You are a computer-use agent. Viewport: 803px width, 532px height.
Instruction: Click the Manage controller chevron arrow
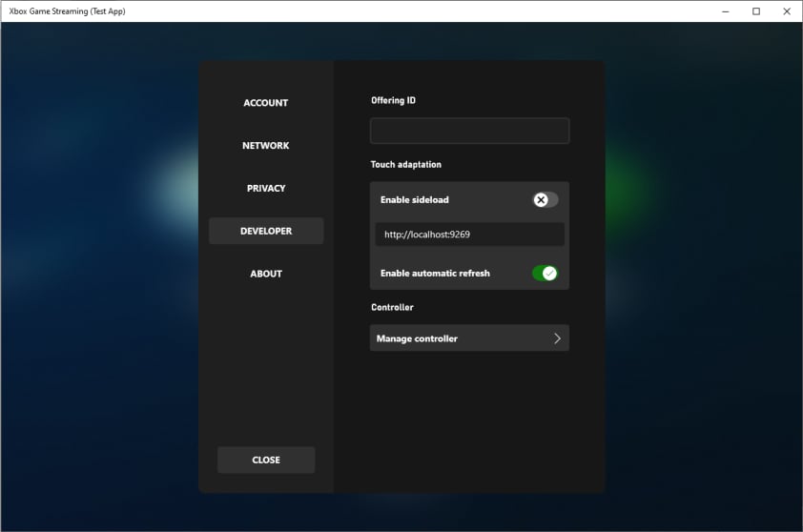point(557,338)
